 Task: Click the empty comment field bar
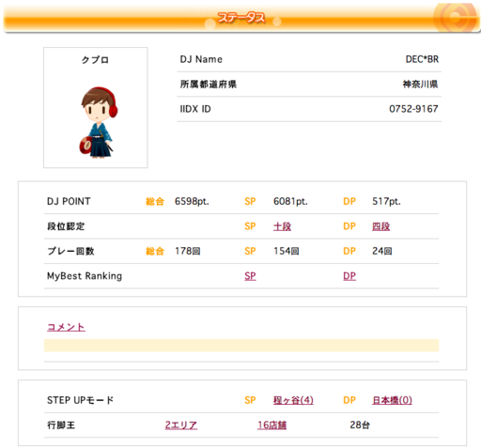coord(241,346)
